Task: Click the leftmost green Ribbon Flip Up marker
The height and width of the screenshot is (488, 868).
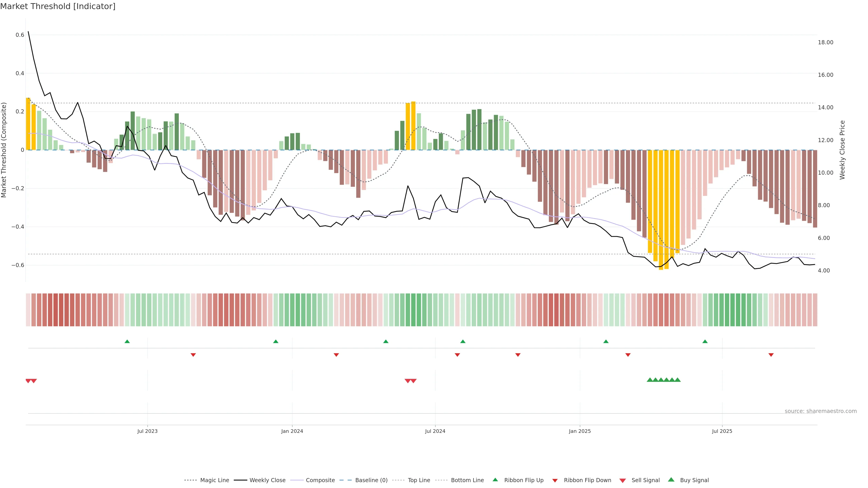Action: (x=127, y=342)
